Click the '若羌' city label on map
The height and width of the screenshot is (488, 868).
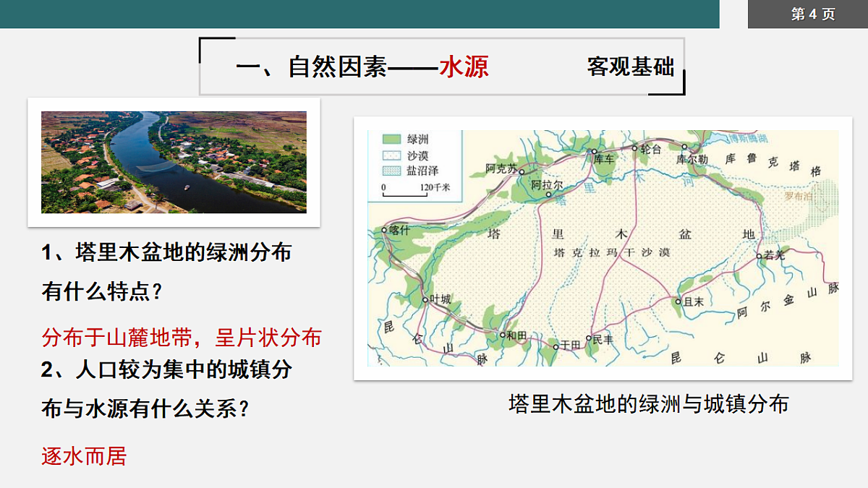[x=774, y=255]
